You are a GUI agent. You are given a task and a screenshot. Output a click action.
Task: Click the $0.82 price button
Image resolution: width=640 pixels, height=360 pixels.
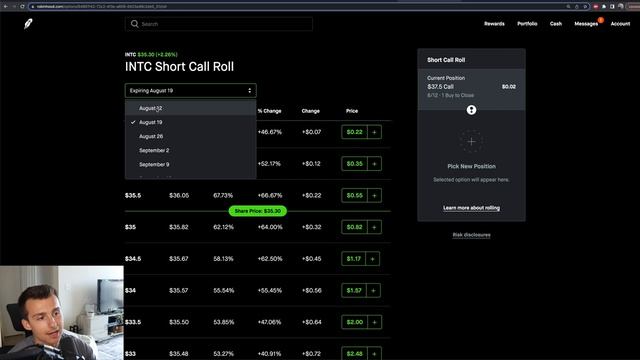click(354, 227)
